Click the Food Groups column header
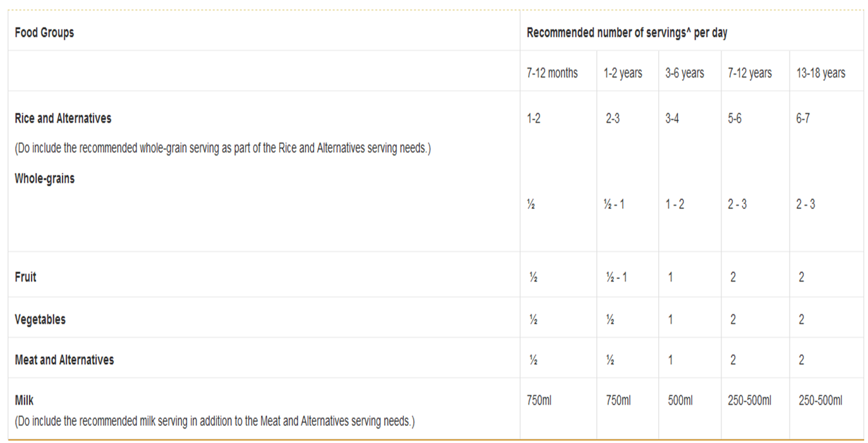 click(x=44, y=32)
